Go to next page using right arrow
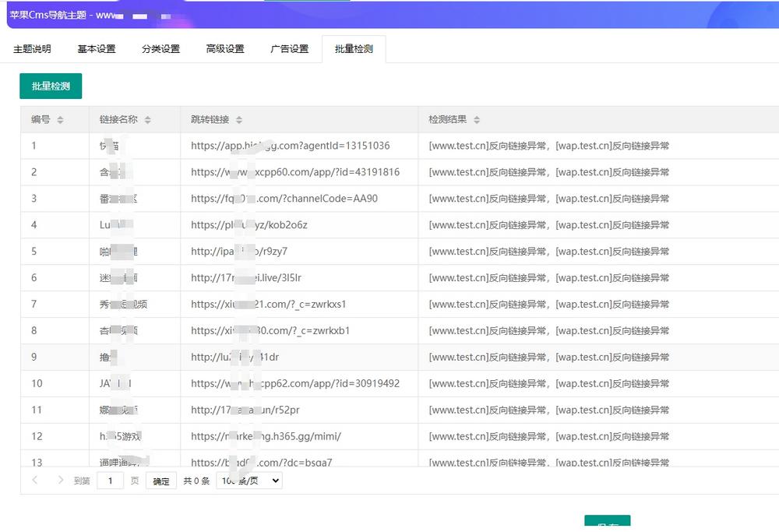779x532 pixels. click(60, 481)
